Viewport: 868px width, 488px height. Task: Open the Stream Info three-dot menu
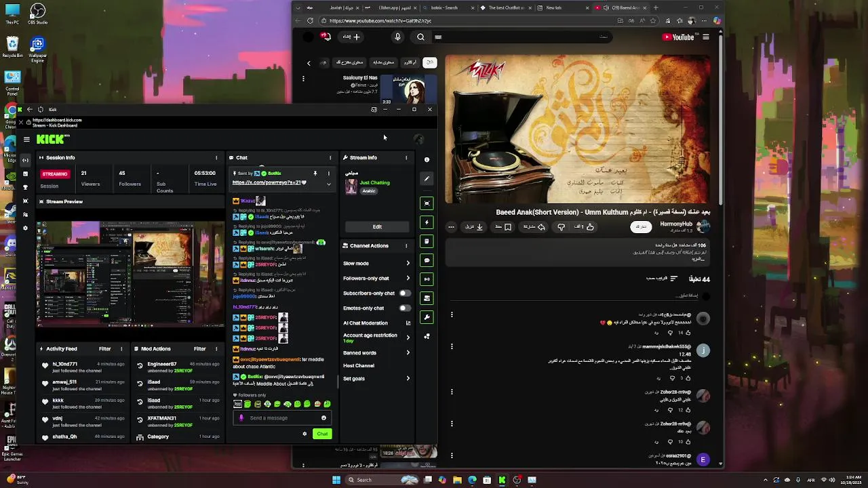tap(406, 158)
